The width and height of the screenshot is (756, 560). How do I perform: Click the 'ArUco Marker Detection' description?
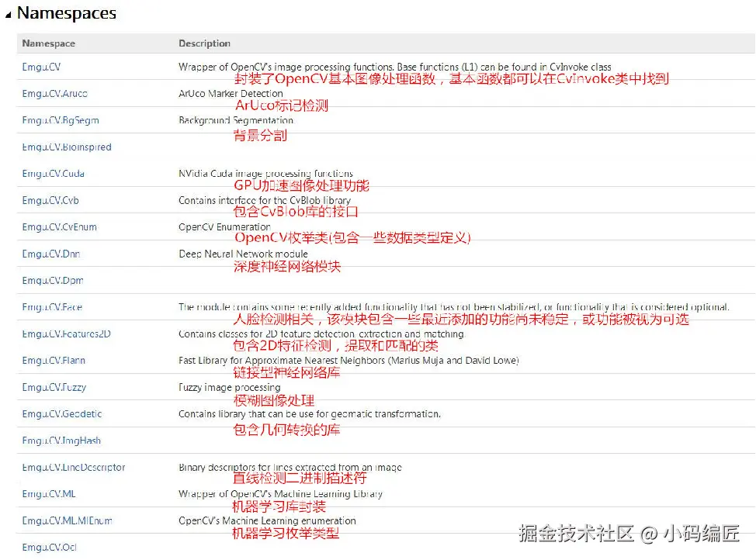coord(231,94)
